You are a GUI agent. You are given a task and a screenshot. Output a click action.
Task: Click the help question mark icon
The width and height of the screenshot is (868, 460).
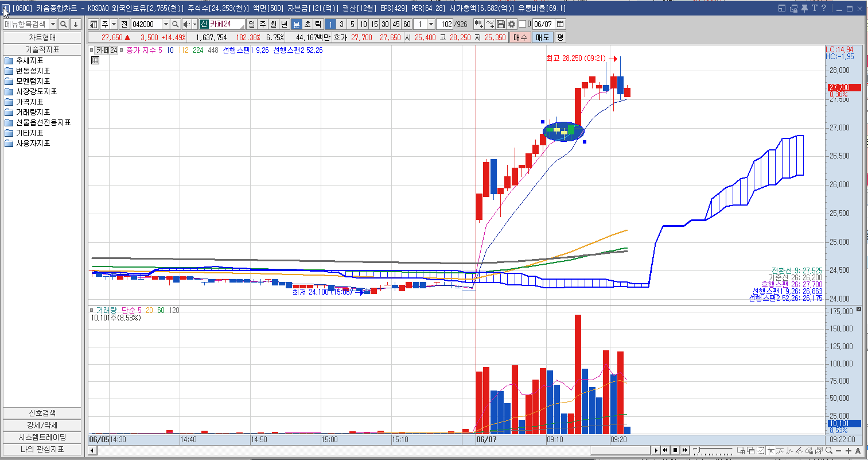click(824, 8)
